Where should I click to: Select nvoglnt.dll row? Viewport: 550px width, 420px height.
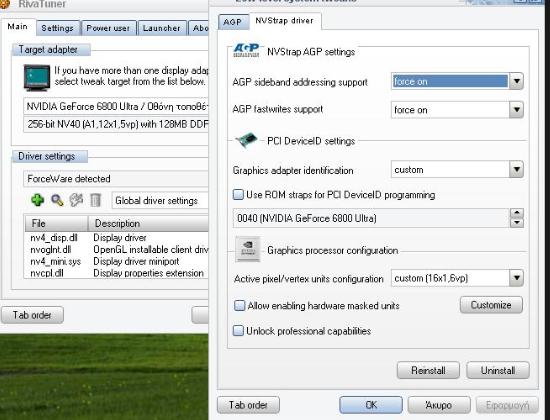click(117, 249)
